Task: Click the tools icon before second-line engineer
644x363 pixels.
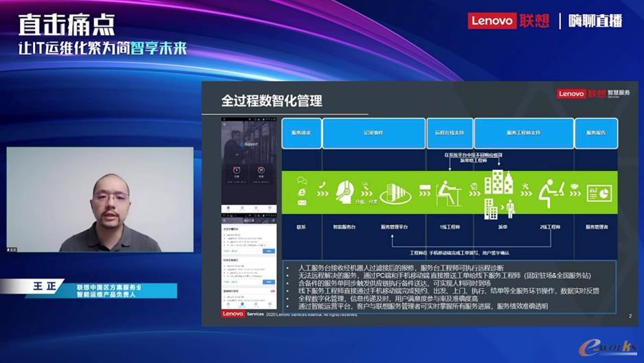Action: [x=525, y=185]
